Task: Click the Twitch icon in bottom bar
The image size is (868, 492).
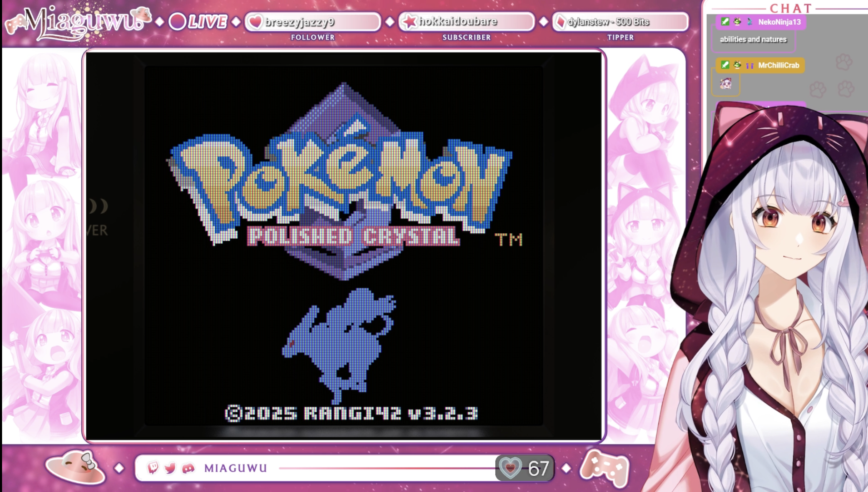Action: click(153, 468)
